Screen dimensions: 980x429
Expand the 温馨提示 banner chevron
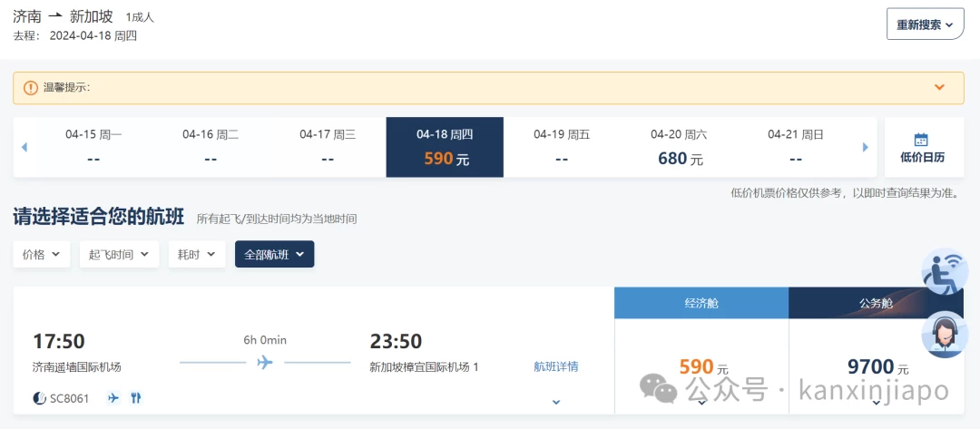click(x=939, y=87)
